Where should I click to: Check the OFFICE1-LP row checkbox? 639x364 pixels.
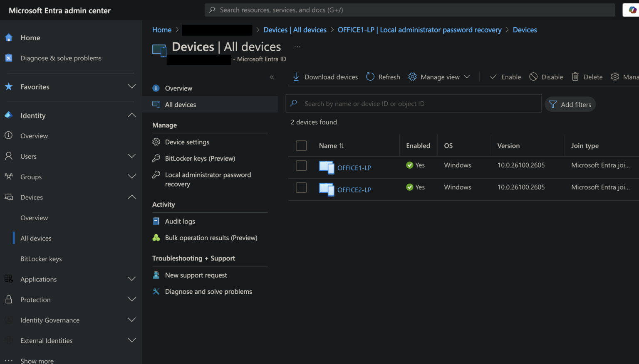coord(301,165)
